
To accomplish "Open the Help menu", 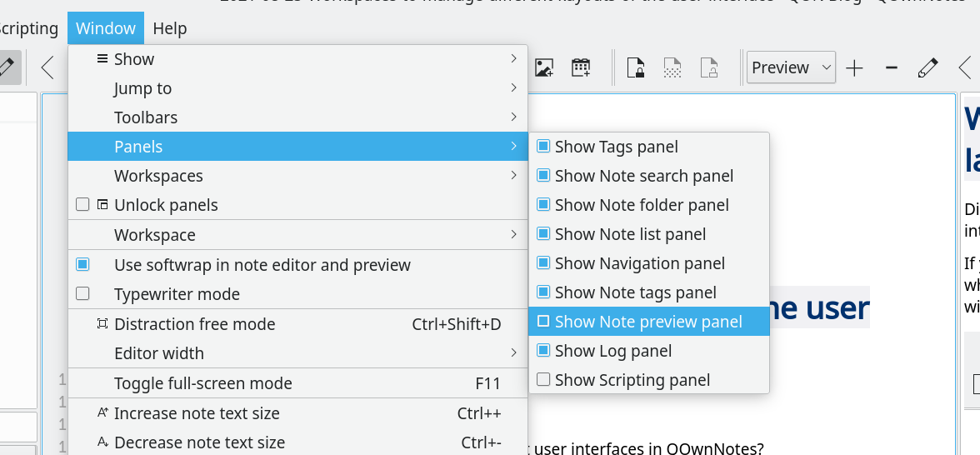I will (x=170, y=28).
